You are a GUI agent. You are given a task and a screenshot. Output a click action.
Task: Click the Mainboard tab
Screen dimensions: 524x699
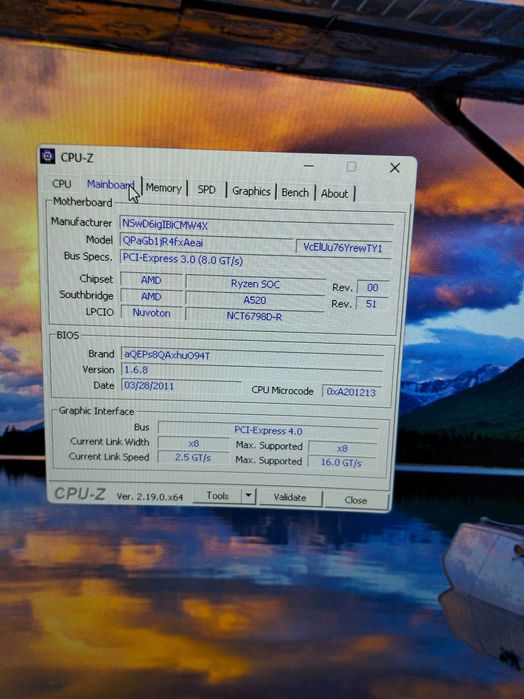click(110, 185)
